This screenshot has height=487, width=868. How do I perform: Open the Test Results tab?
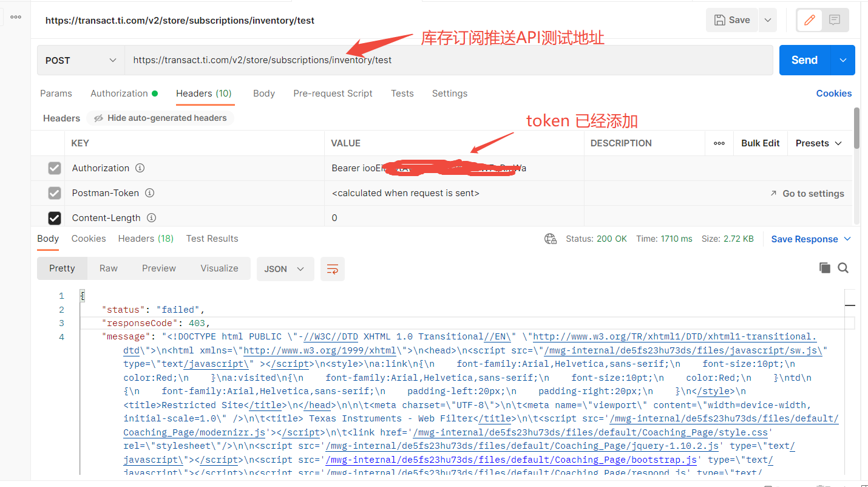[212, 239]
